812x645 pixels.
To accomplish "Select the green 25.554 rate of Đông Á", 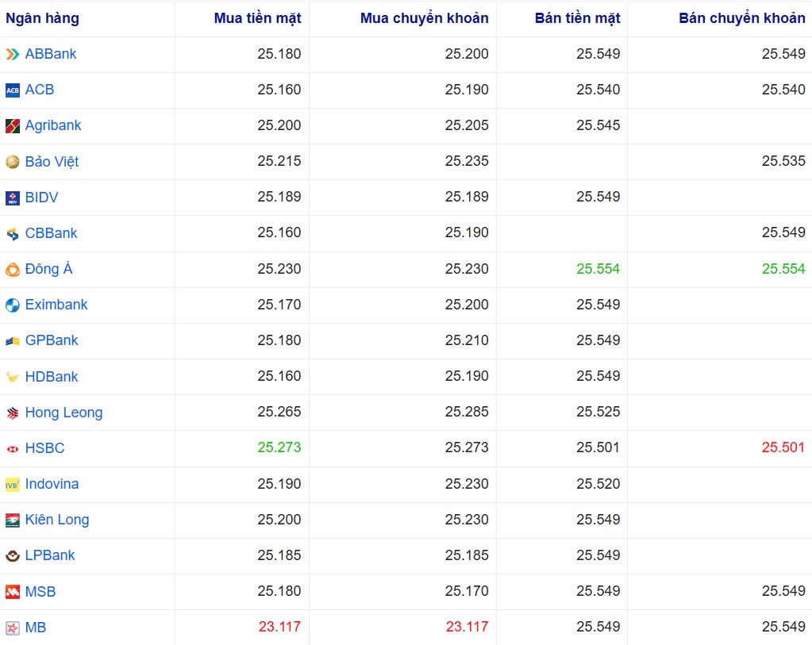I will coord(598,269).
